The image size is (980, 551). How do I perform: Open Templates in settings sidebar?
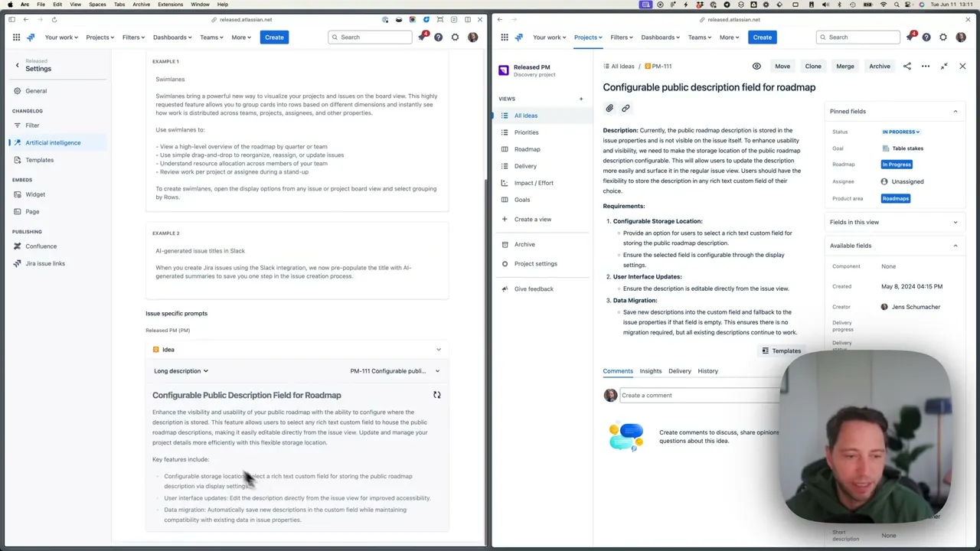[x=39, y=160]
